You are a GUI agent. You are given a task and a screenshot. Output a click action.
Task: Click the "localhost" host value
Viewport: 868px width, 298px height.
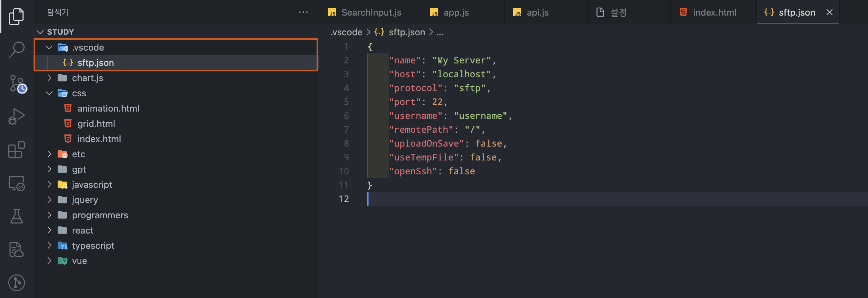click(x=462, y=74)
